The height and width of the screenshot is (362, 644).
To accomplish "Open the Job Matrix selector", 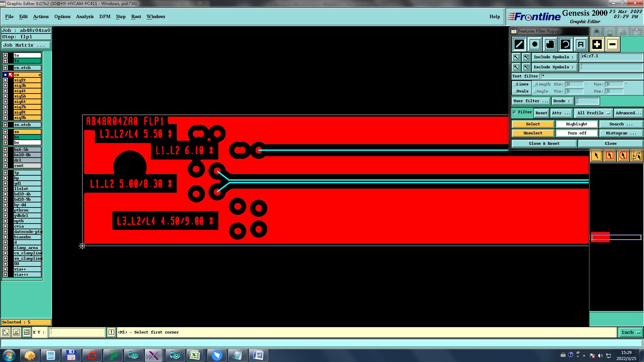I will (26, 45).
